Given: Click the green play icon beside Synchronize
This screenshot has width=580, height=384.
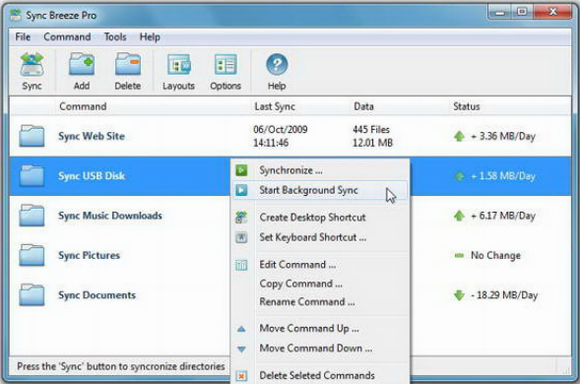Looking at the screenshot, I should pyautogui.click(x=242, y=170).
